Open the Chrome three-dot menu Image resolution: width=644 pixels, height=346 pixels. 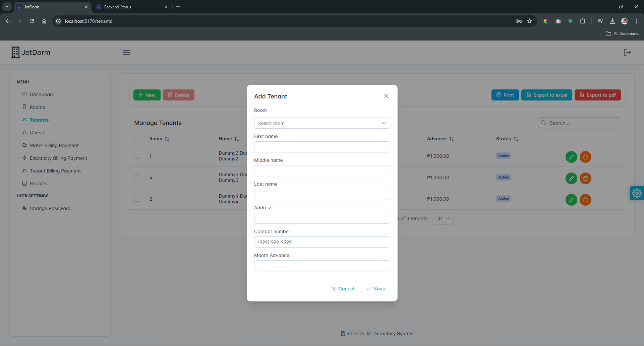tap(637, 21)
